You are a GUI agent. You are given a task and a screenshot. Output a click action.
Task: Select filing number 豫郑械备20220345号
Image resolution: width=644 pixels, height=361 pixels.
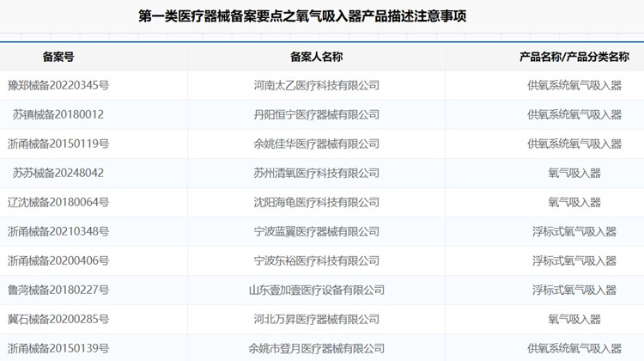(x=58, y=86)
